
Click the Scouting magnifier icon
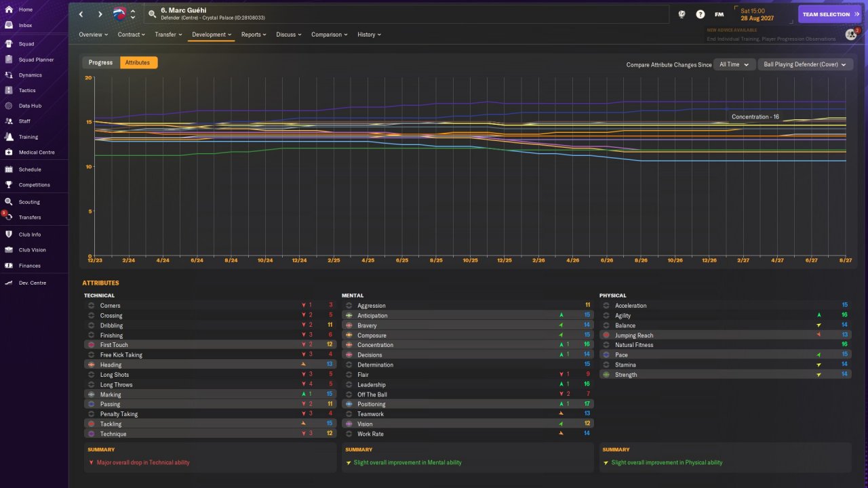click(x=9, y=202)
